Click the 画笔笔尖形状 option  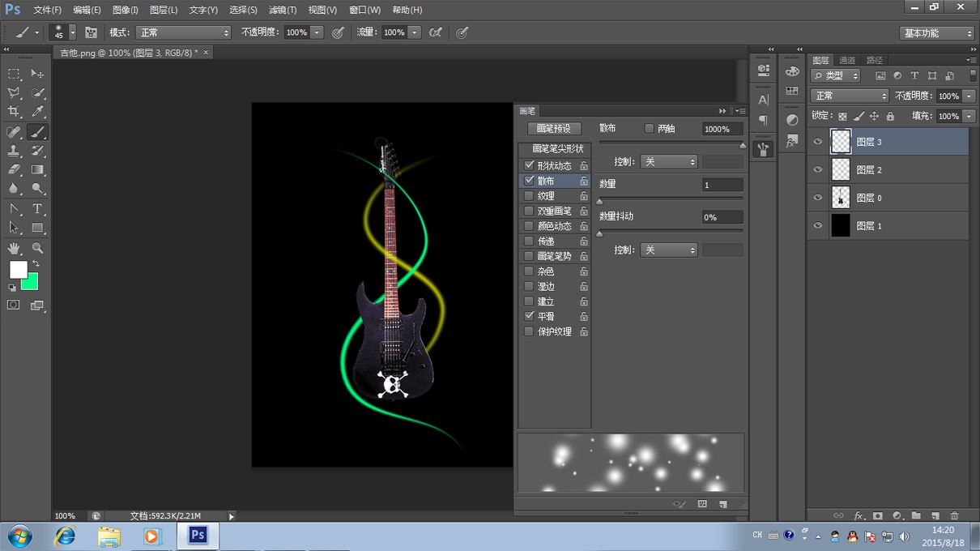pos(557,149)
